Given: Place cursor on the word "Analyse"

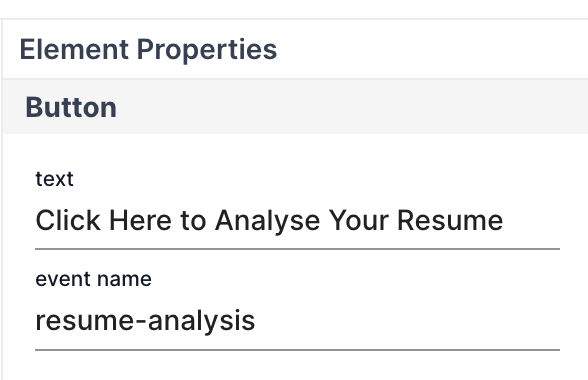Looking at the screenshot, I should click(268, 221).
